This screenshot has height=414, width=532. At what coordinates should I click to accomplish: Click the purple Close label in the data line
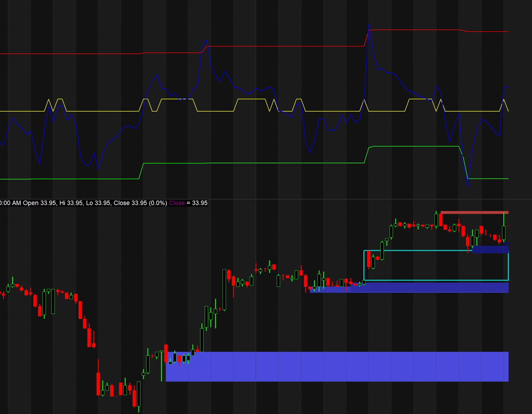[176, 203]
